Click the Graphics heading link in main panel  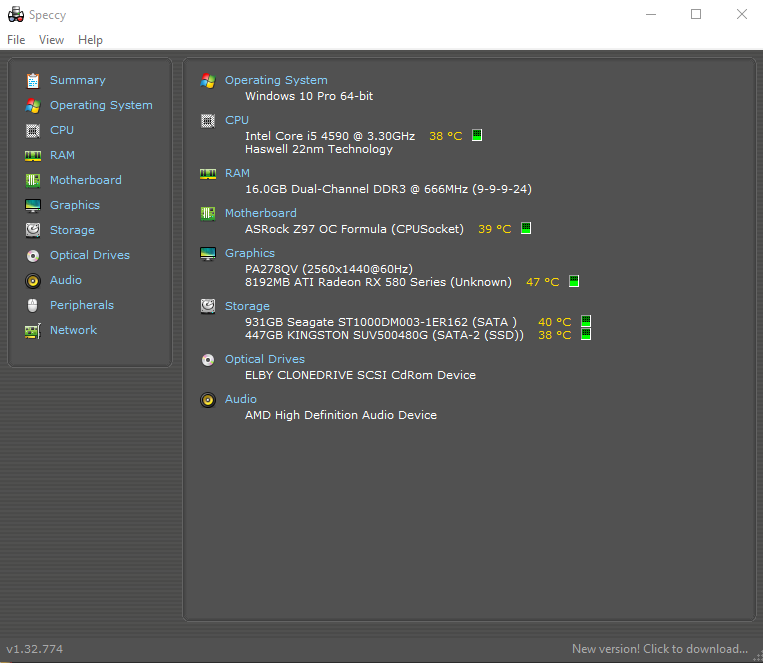click(250, 253)
